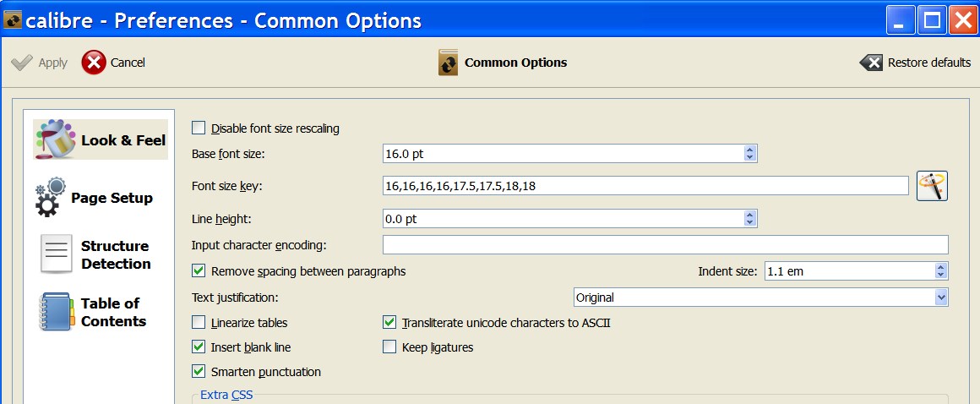Click the Line height spinner arrows

point(749,219)
